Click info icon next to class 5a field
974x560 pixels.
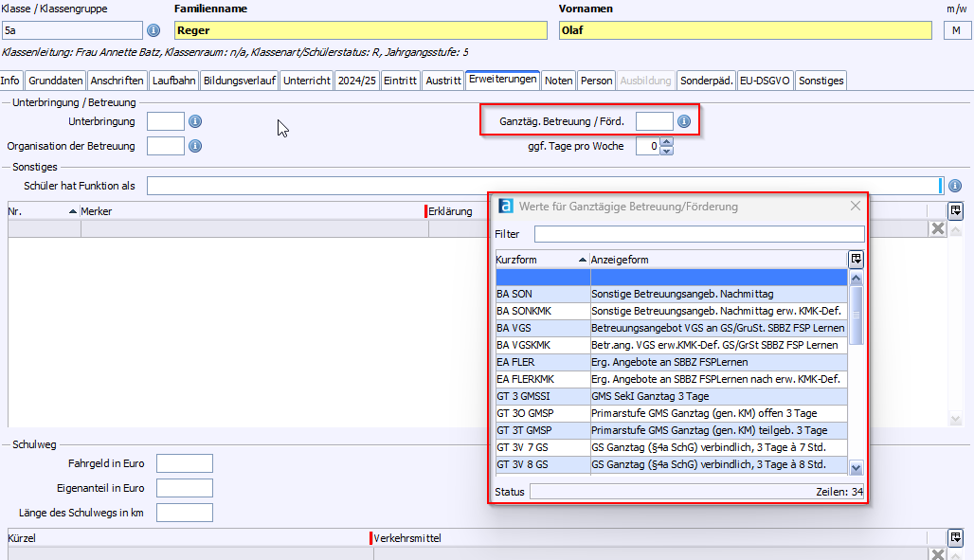click(153, 30)
